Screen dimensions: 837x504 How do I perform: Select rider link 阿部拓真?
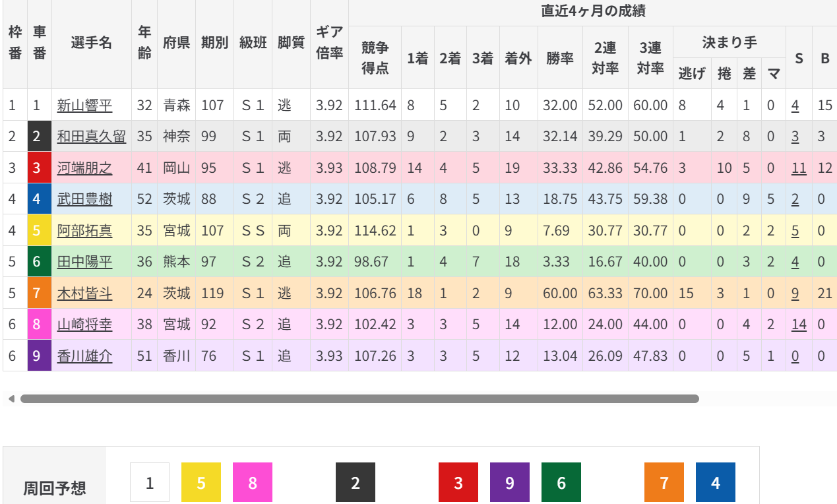click(84, 231)
